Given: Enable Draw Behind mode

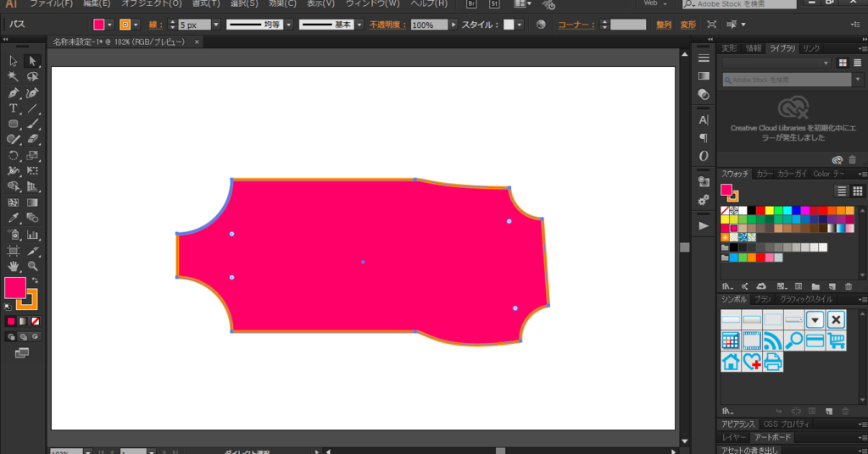Looking at the screenshot, I should (x=23, y=337).
